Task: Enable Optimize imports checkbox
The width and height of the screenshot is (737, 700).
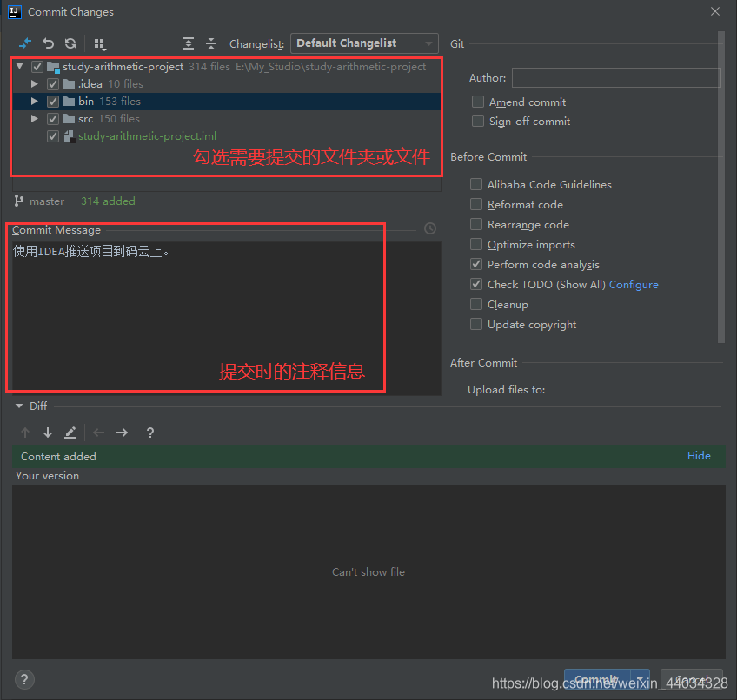Action: (x=476, y=244)
